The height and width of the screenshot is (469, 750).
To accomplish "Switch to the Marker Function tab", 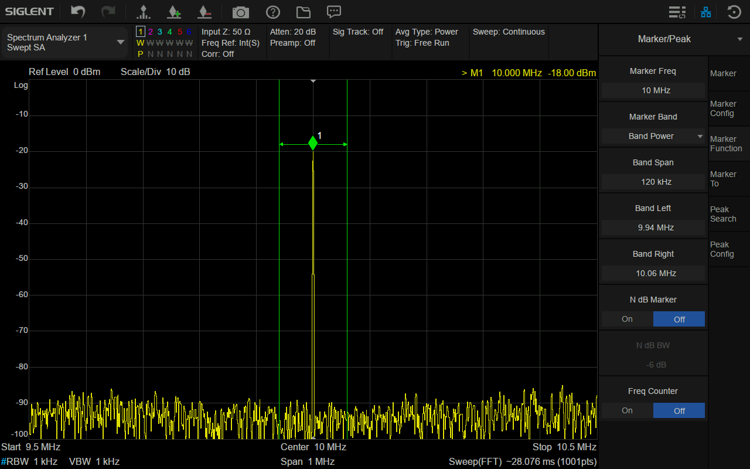I will click(728, 143).
